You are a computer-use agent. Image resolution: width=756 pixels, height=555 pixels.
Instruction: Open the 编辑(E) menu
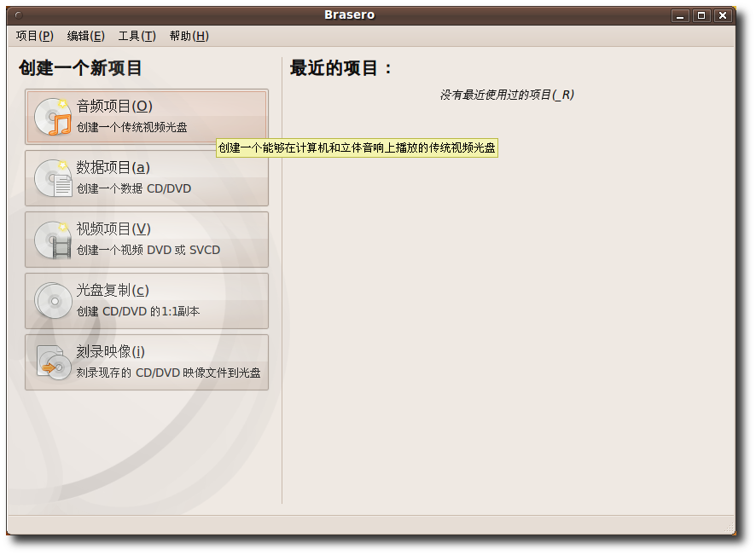pyautogui.click(x=86, y=36)
